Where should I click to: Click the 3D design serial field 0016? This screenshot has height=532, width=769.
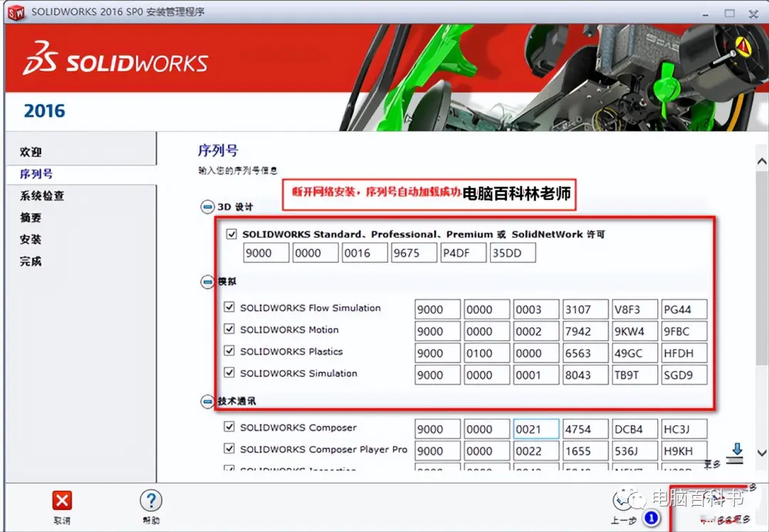(365, 253)
